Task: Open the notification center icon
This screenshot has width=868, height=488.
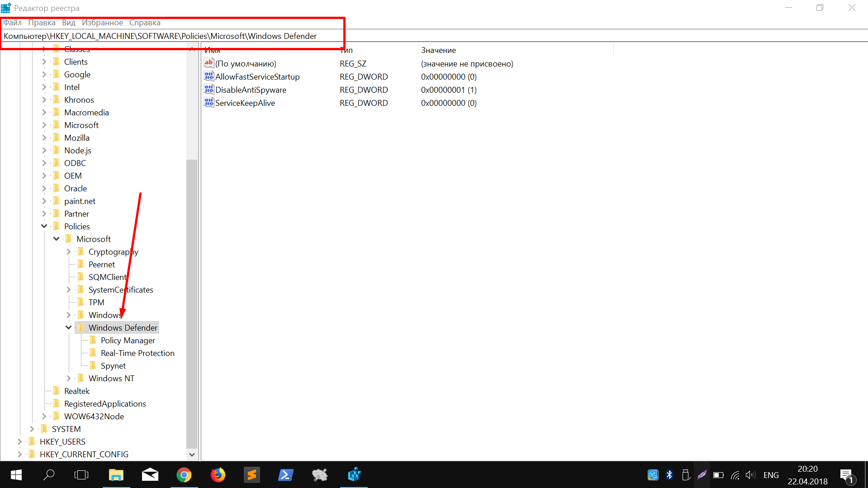Action: (847, 476)
